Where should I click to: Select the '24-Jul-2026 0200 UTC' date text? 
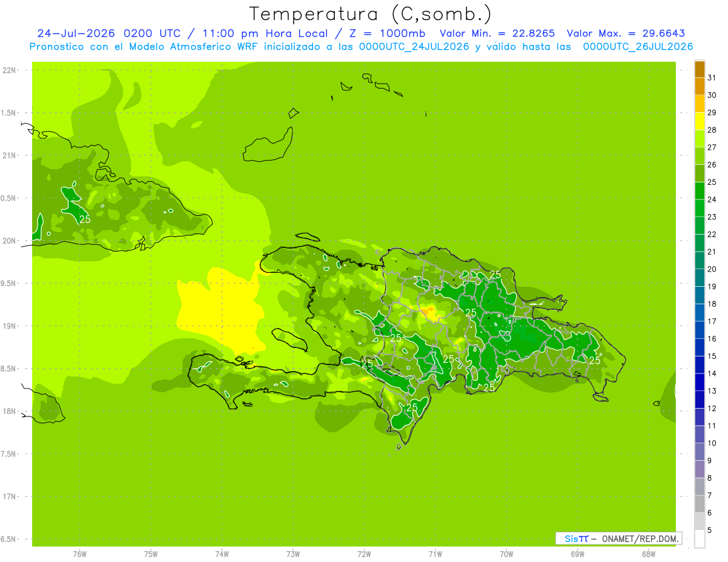(100, 33)
